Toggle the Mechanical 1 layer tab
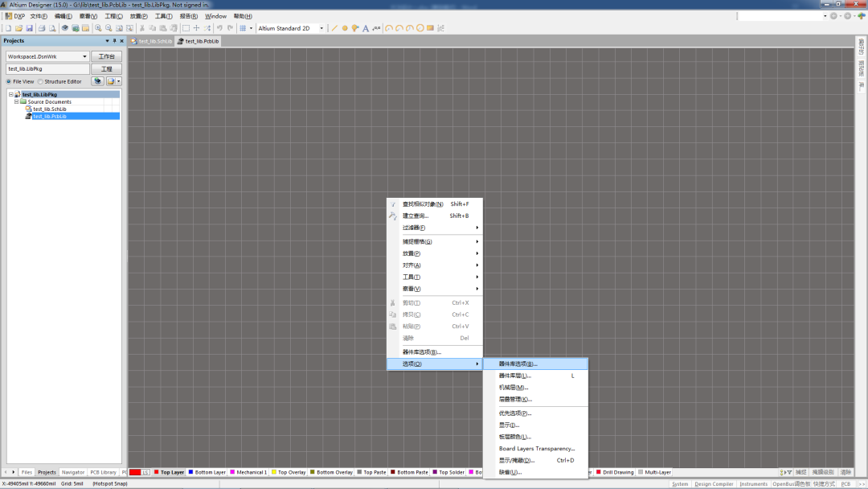This screenshot has height=489, width=868. 248,472
